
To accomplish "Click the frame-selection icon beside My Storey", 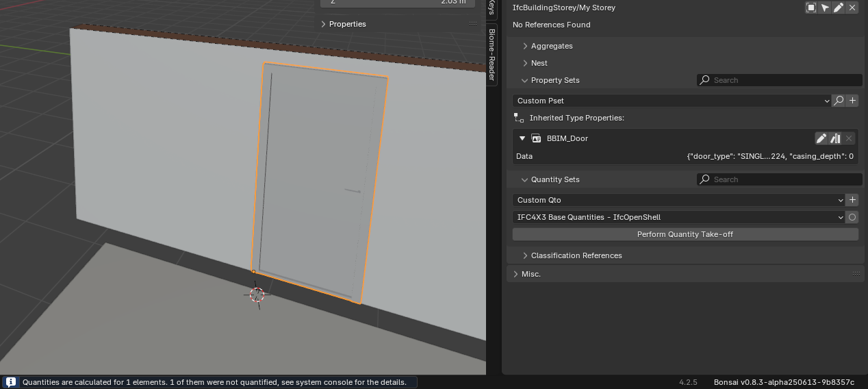I will click(x=811, y=8).
